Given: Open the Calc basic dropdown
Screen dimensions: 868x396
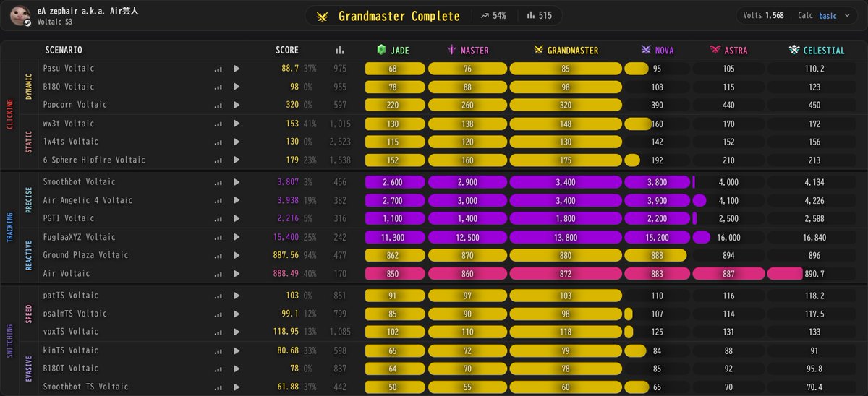Looking at the screenshot, I should [x=828, y=16].
